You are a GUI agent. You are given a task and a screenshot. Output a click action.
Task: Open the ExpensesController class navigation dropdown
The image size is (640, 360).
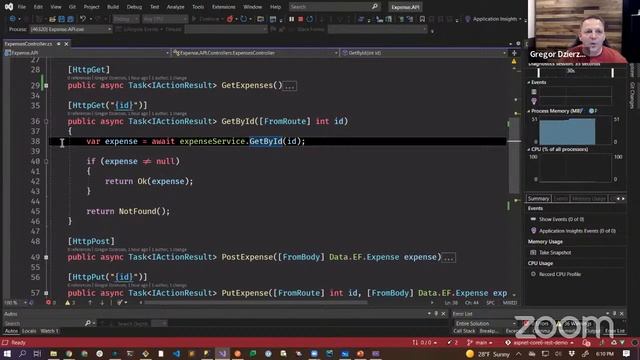click(255, 53)
